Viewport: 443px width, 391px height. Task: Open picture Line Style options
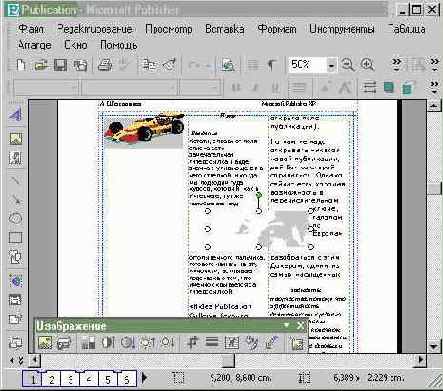point(212,343)
